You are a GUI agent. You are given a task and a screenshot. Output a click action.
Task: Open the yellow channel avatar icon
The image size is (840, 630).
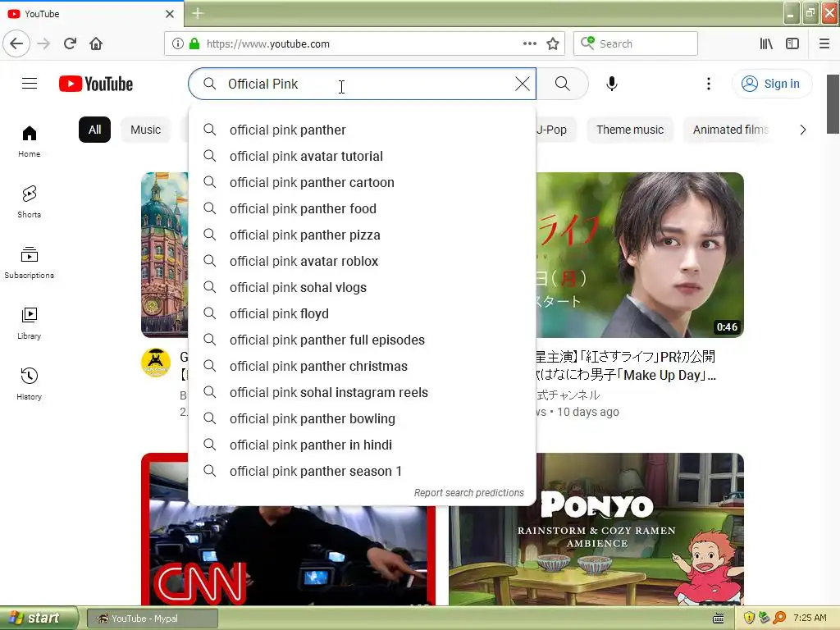(156, 362)
